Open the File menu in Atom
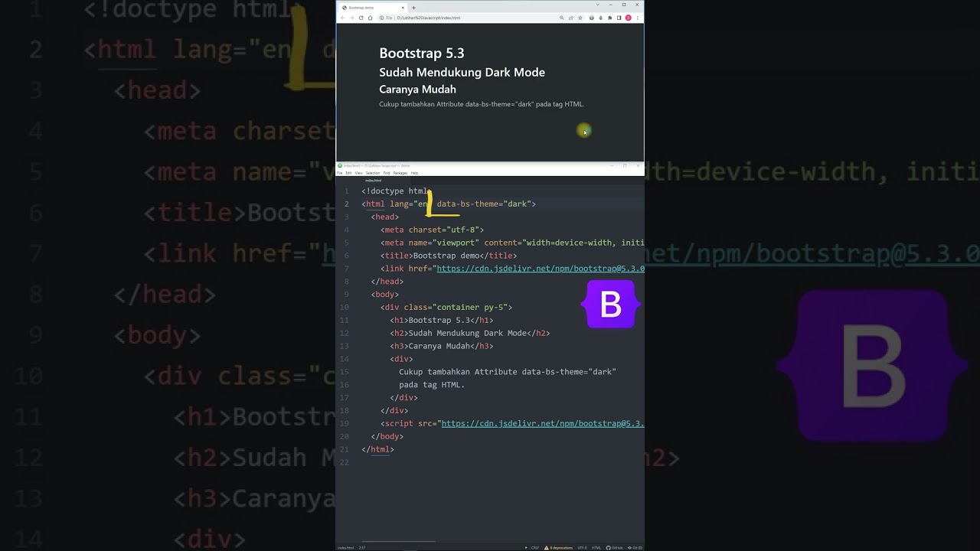This screenshot has width=980, height=551. (339, 173)
